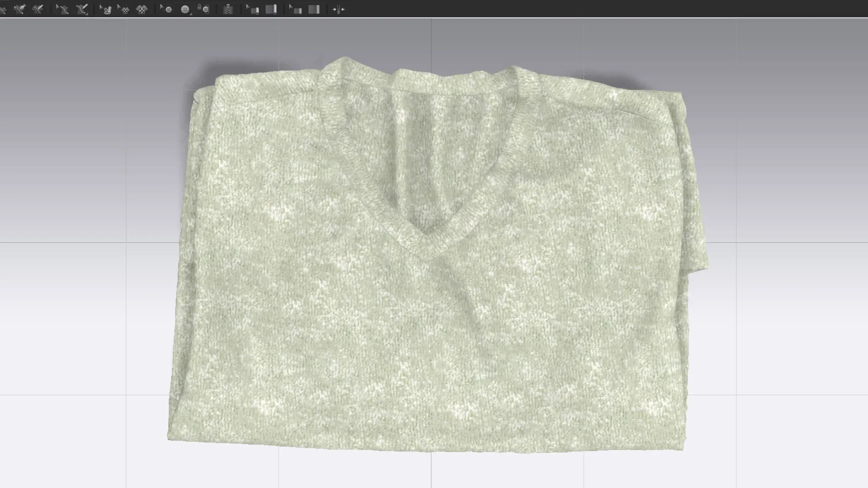
Task: Click the Edit Sewing icon at toolbar start
Action: pyautogui.click(x=4, y=9)
